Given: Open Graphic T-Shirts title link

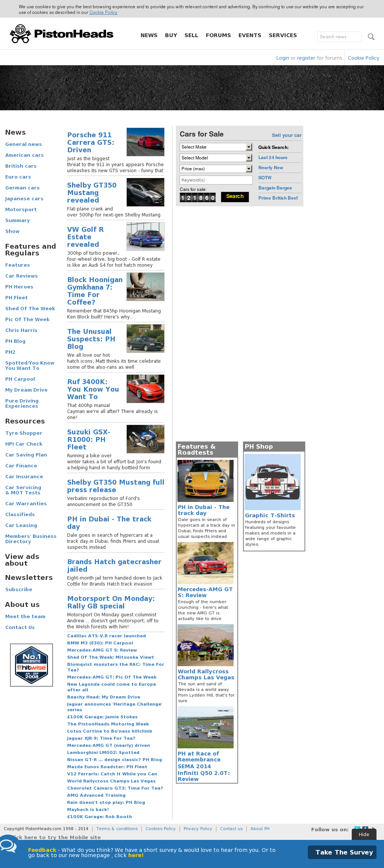Looking at the screenshot, I should [x=270, y=515].
